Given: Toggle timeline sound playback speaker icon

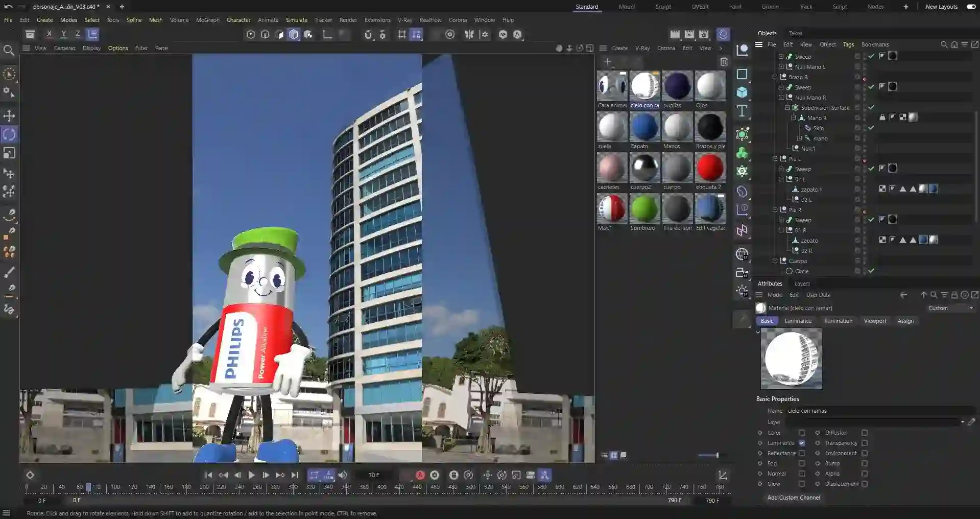Looking at the screenshot, I should click(x=343, y=475).
